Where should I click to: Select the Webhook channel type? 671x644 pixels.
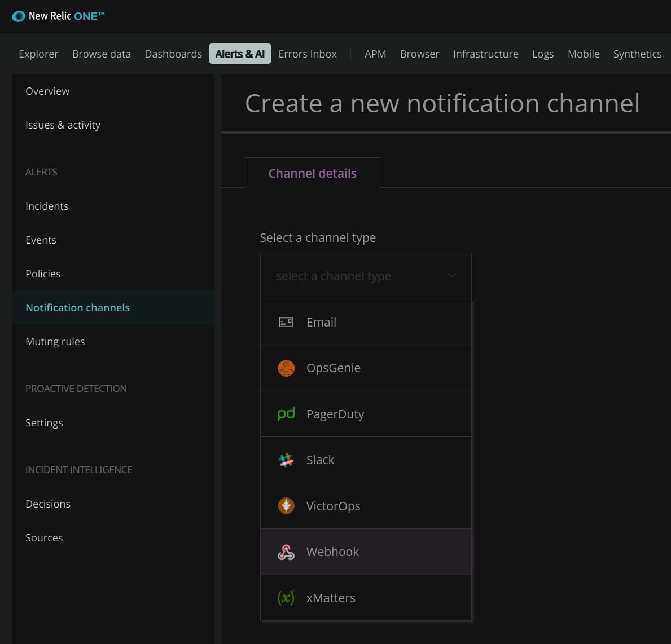click(x=366, y=552)
